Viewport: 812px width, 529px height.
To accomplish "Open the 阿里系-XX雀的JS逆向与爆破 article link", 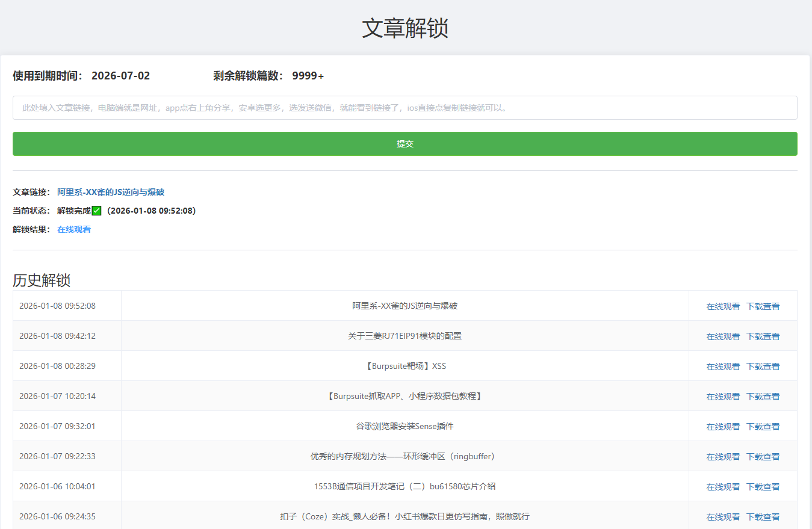I will [111, 193].
